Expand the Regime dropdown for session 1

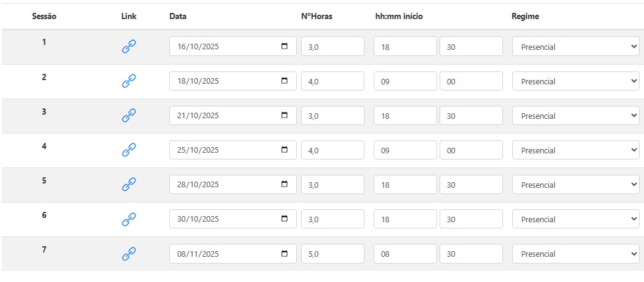(x=575, y=47)
